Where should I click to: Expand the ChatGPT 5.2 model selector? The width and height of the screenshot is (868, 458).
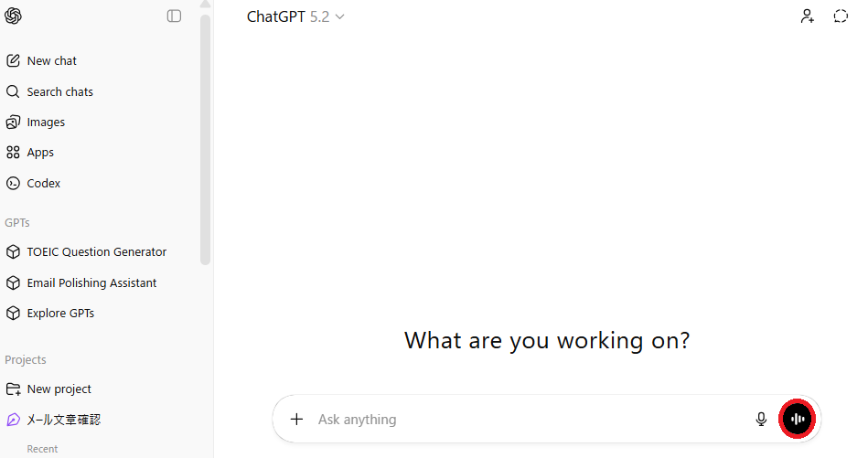[x=295, y=16]
